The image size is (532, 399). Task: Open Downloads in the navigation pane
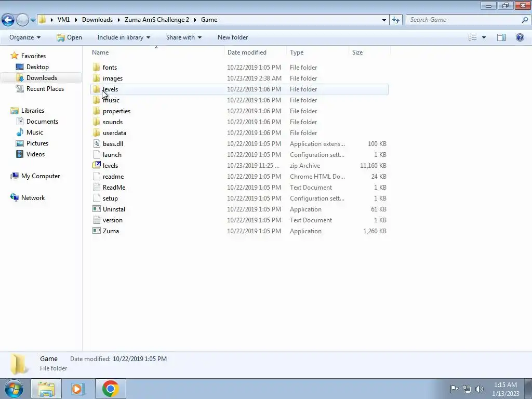42,78
